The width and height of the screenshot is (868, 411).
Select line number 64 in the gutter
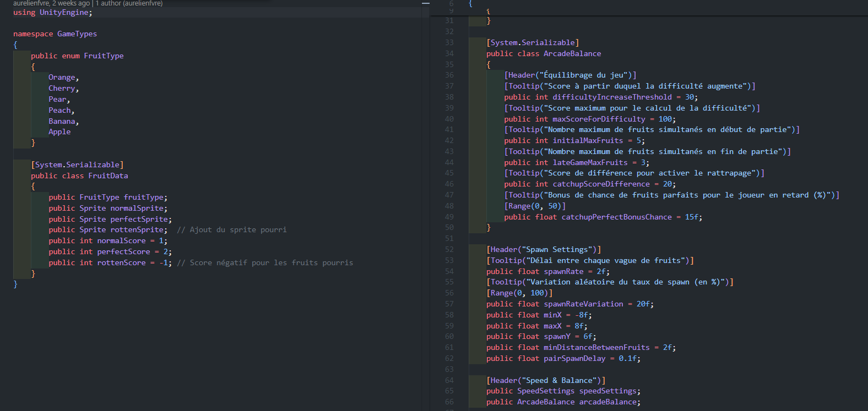(449, 381)
